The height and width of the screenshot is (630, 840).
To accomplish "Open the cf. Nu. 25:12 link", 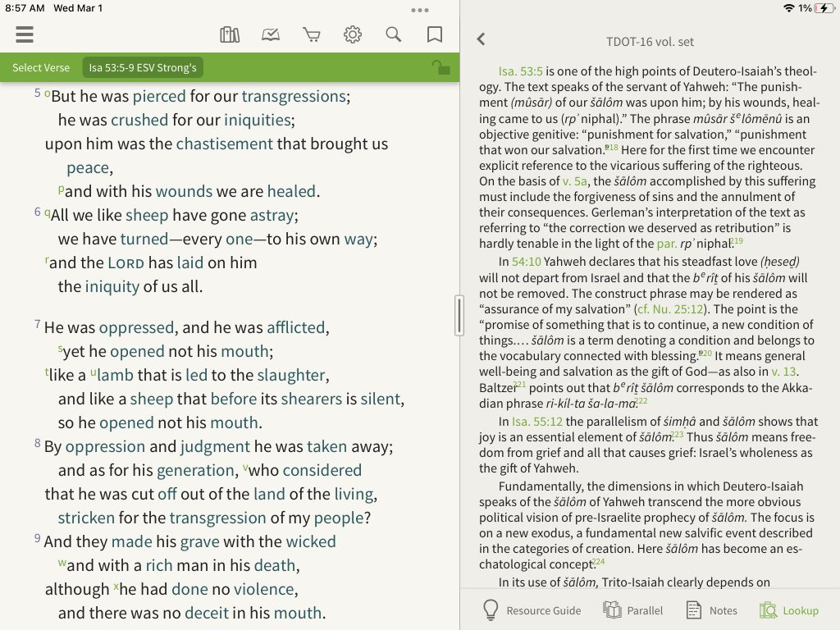I will [x=669, y=309].
